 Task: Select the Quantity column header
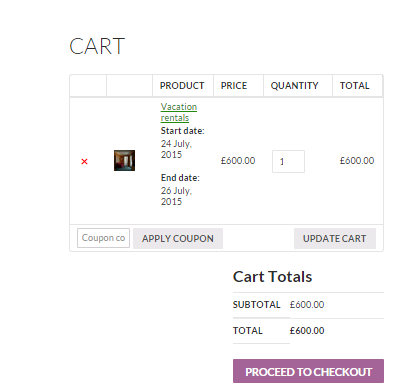tap(294, 86)
